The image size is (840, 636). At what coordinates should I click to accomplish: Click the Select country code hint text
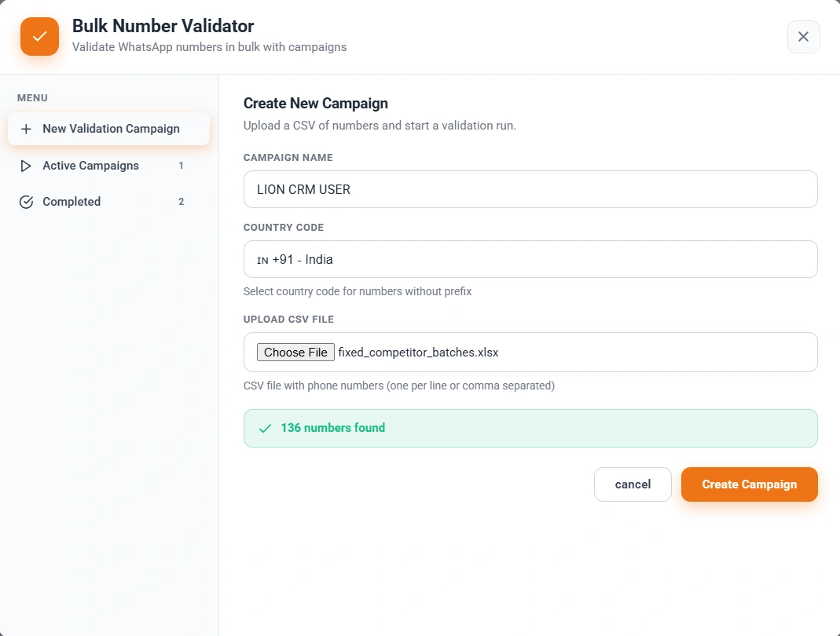pos(358,291)
